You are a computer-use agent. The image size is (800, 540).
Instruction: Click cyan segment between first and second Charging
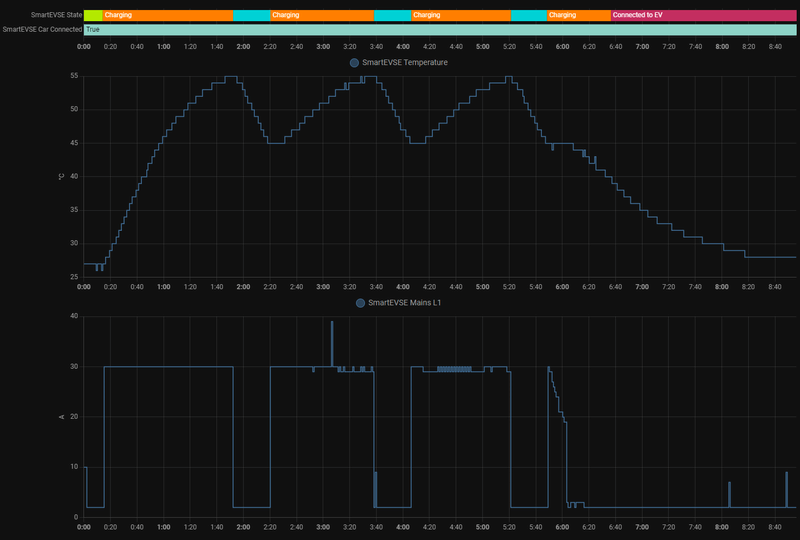click(x=252, y=15)
